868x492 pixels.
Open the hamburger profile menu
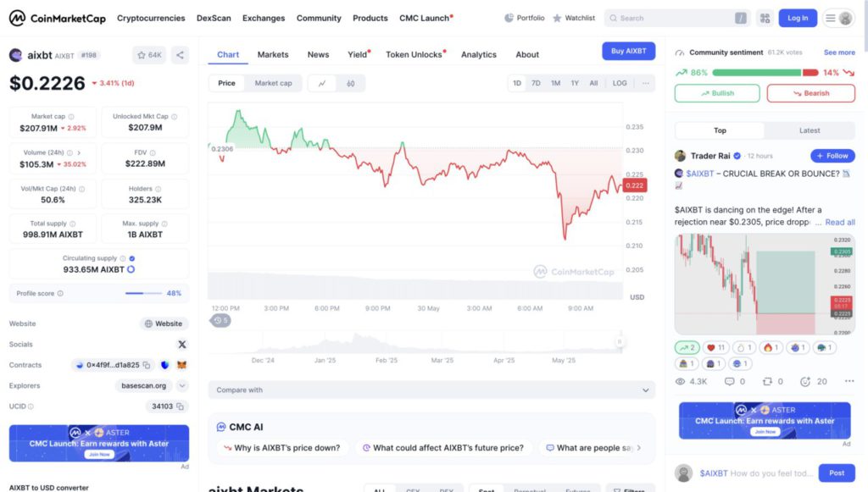pyautogui.click(x=839, y=18)
